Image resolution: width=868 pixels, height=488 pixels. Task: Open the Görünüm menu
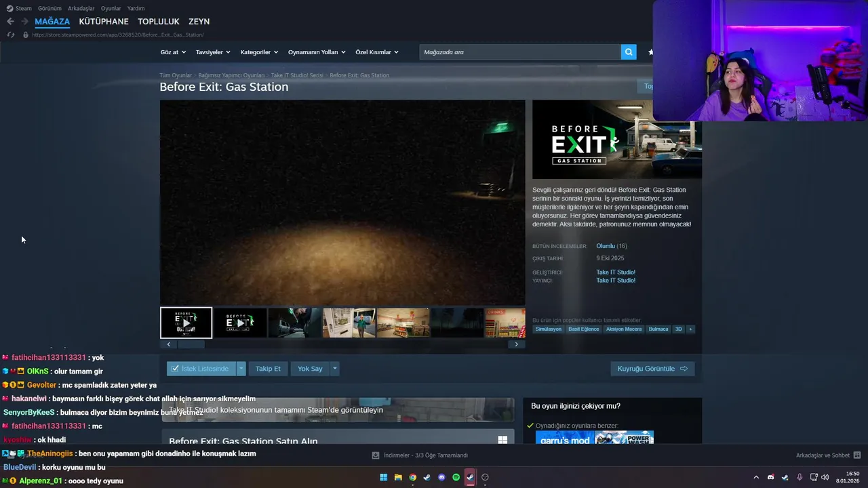50,8
